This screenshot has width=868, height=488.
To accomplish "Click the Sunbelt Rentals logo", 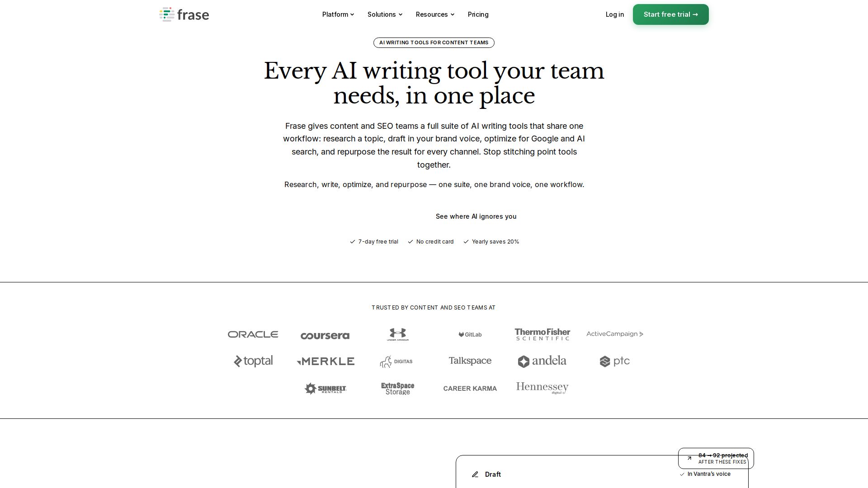I will coord(325,389).
